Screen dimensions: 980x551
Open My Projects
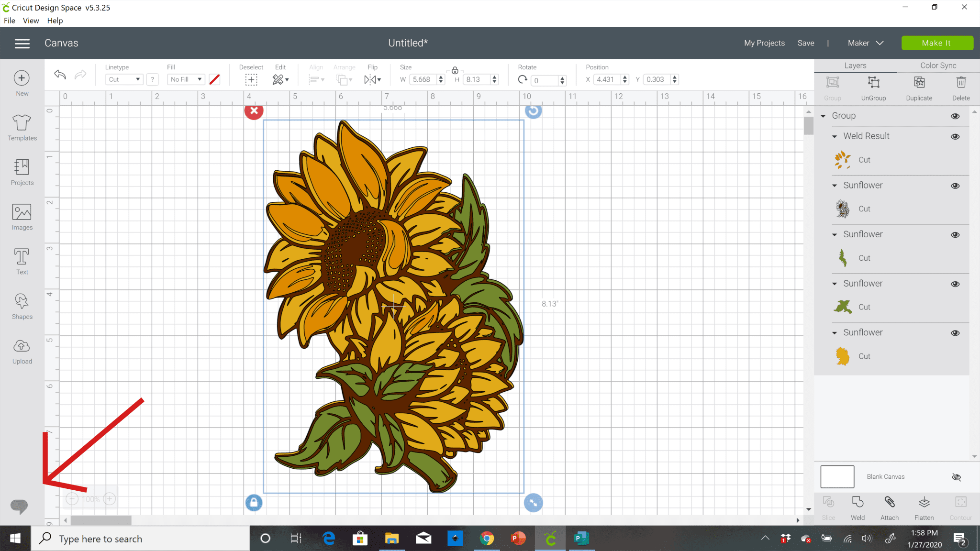coord(764,43)
